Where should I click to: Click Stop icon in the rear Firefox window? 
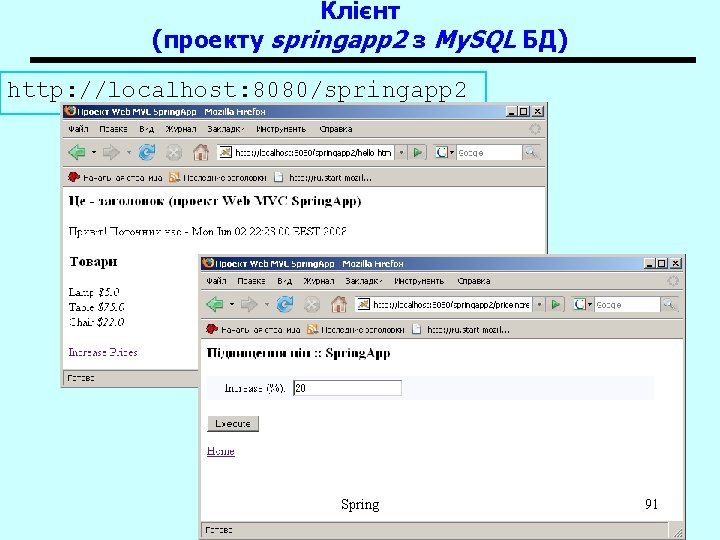(174, 152)
